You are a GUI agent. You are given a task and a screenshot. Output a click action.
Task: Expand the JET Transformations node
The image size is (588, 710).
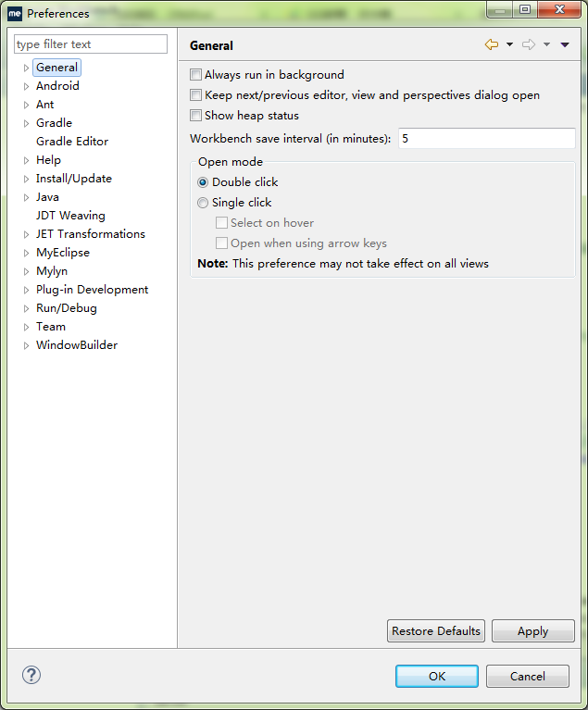26,234
